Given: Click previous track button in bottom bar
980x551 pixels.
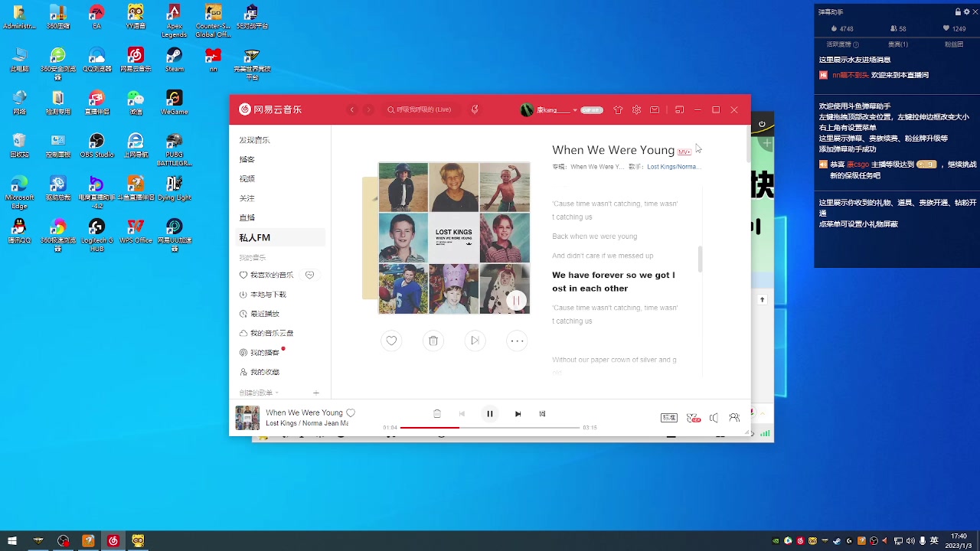Looking at the screenshot, I should tap(462, 413).
